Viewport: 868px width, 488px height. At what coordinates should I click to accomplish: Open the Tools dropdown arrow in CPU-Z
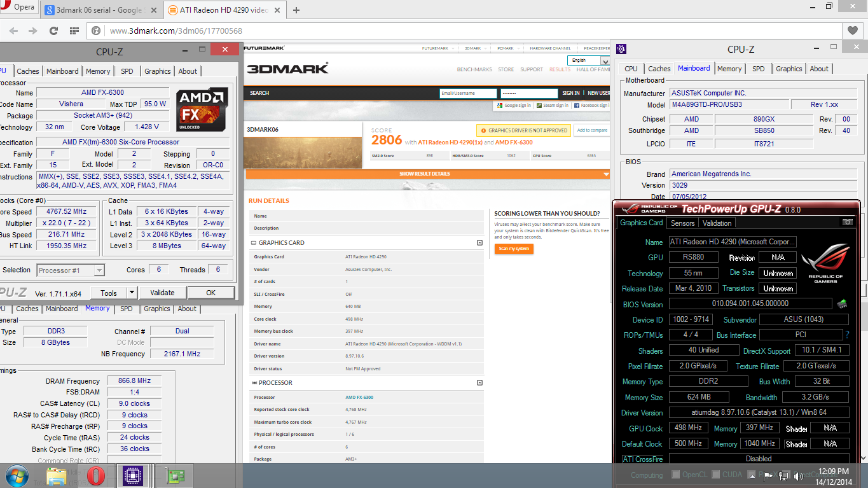(132, 293)
